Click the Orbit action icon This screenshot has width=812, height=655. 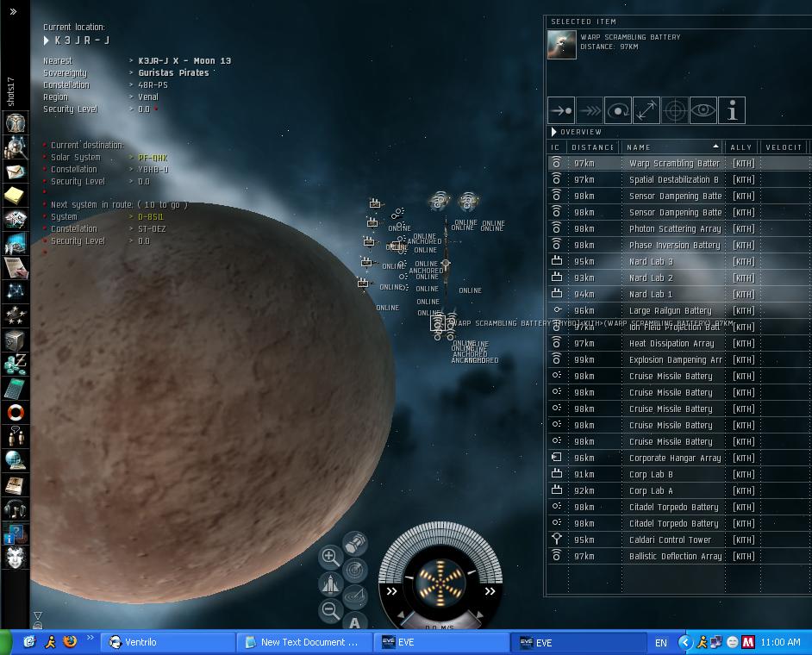point(618,110)
